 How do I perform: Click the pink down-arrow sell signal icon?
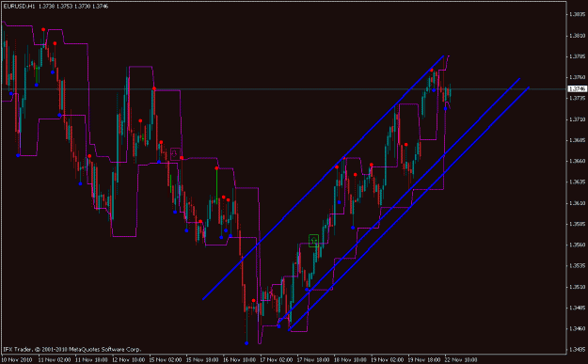175,153
